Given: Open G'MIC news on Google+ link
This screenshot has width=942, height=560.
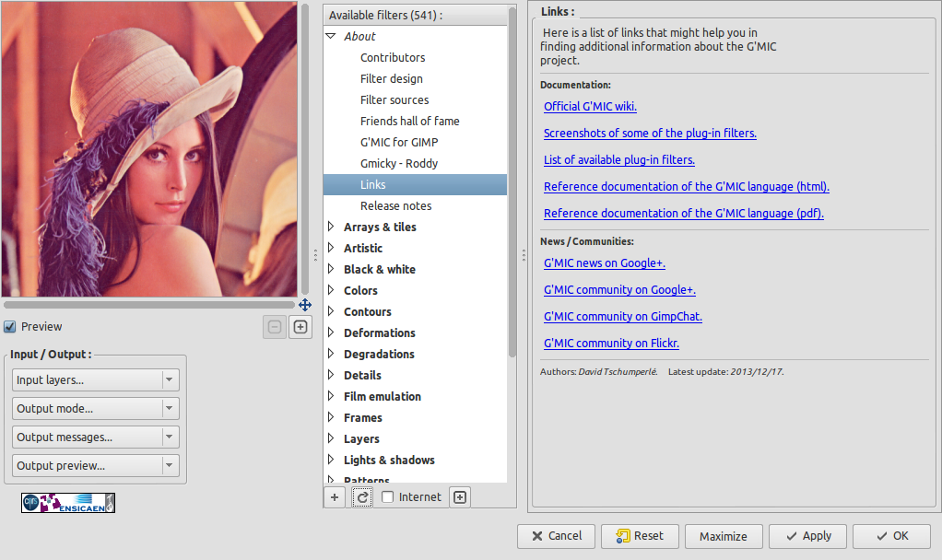Looking at the screenshot, I should [605, 262].
